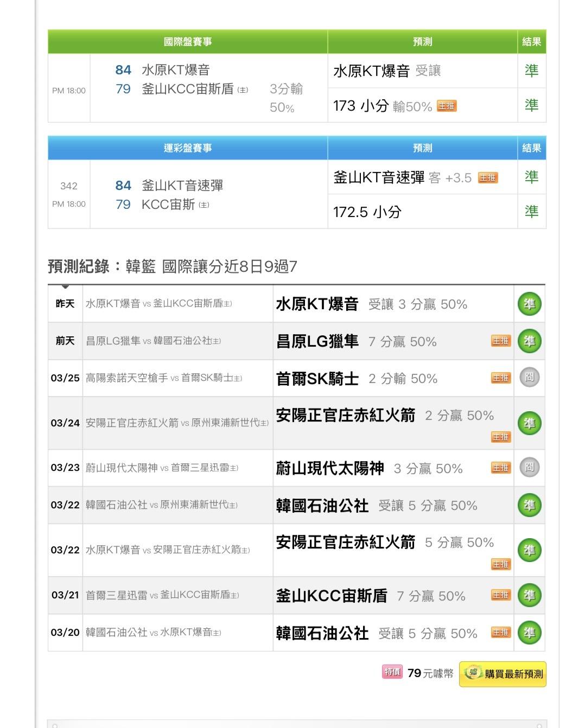The height and width of the screenshot is (728, 566).
Task: Click 172.5 小分 prediction in 運彩盤 table
Action: tap(367, 212)
